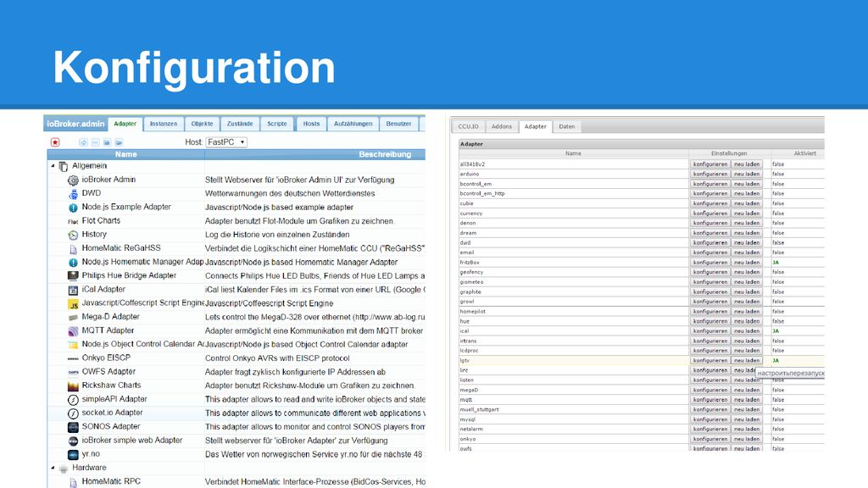Click the Flot Charts adapter icon
This screenshot has width=868, height=488.
pos(73,221)
